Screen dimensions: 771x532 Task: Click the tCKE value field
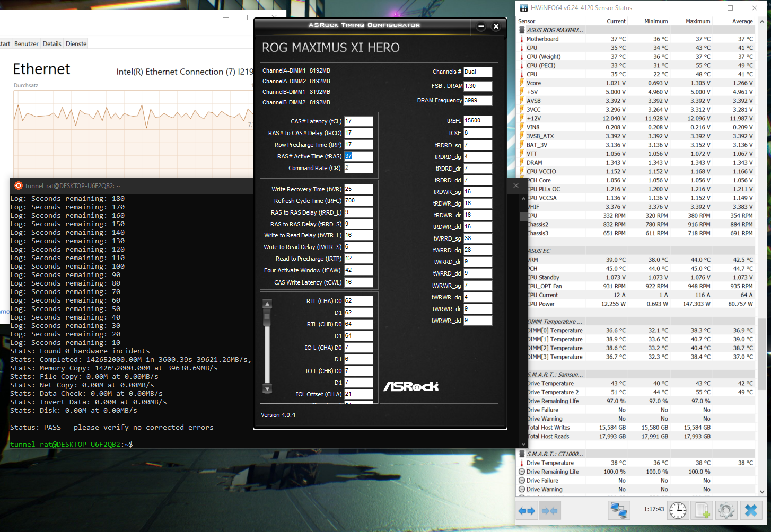(478, 133)
